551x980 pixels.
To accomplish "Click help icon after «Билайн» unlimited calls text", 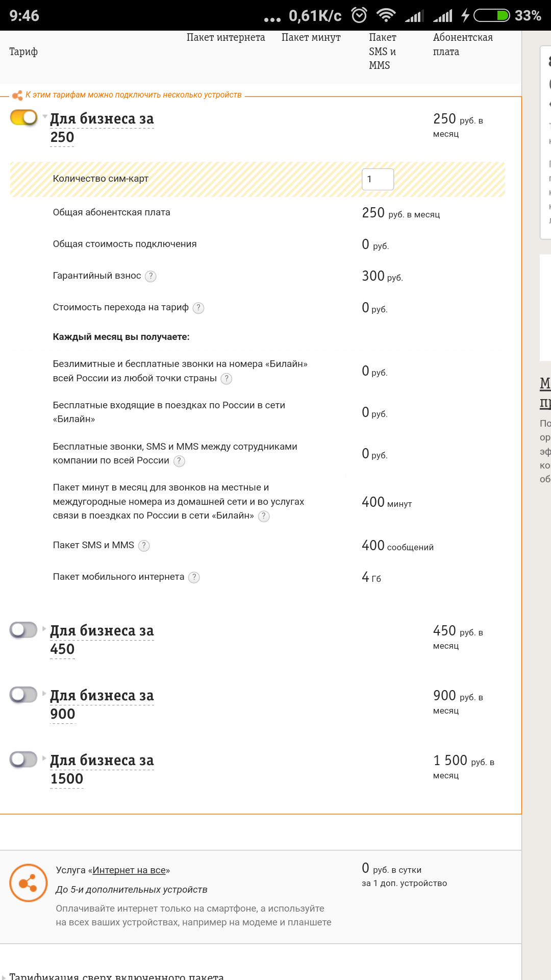I will pyautogui.click(x=227, y=379).
